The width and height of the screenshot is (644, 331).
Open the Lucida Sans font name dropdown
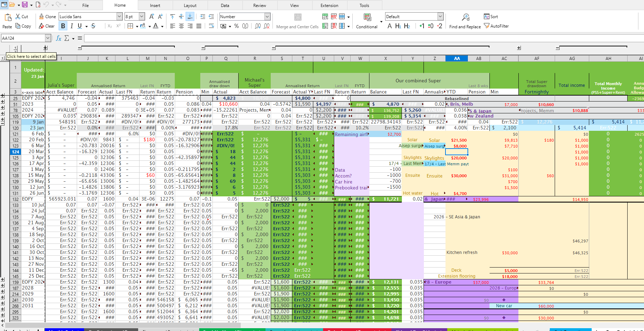[119, 16]
